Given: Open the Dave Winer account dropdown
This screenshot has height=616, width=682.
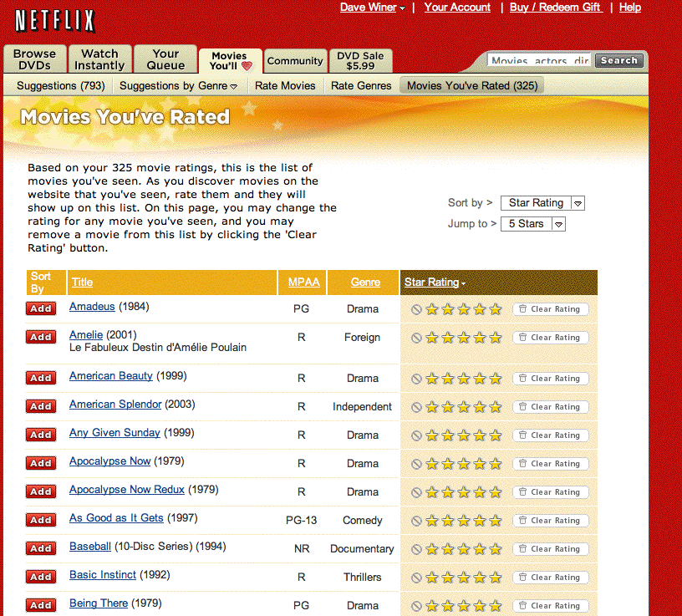Looking at the screenshot, I should click(372, 8).
